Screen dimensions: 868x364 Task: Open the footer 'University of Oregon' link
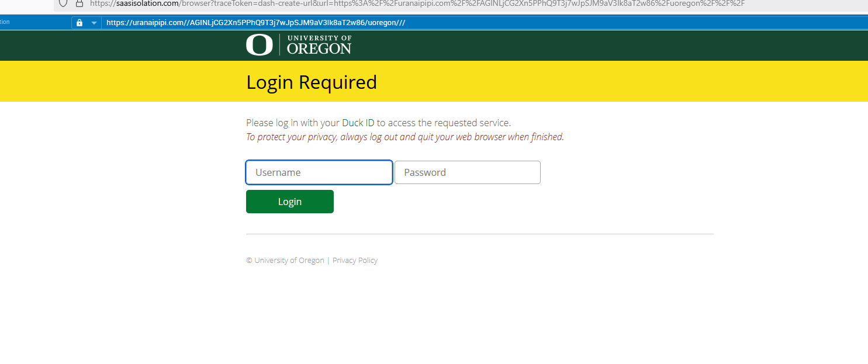[x=289, y=261]
